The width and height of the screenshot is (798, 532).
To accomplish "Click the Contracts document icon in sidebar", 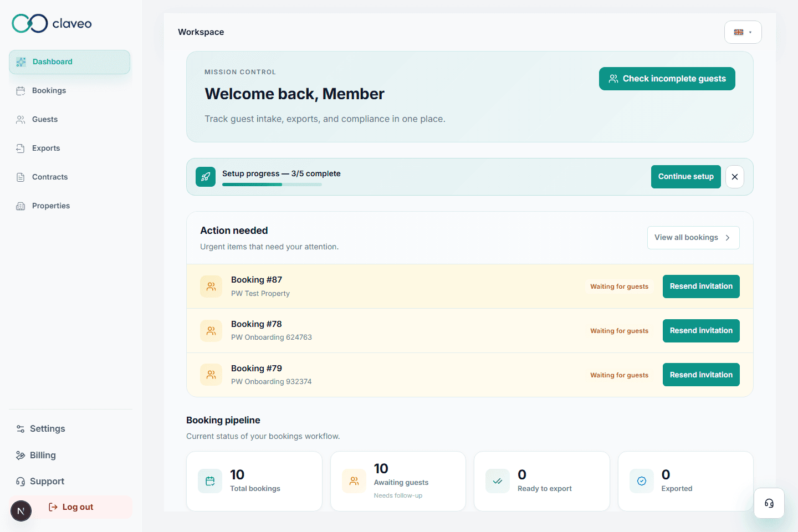I will tap(21, 177).
